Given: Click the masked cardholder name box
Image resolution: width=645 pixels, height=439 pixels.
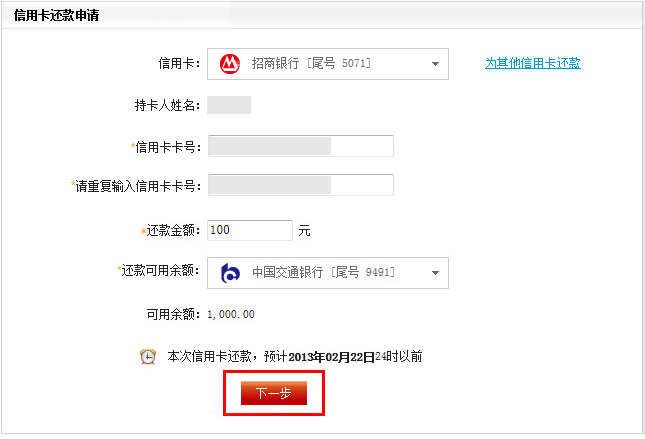Looking at the screenshot, I should pos(229,105).
